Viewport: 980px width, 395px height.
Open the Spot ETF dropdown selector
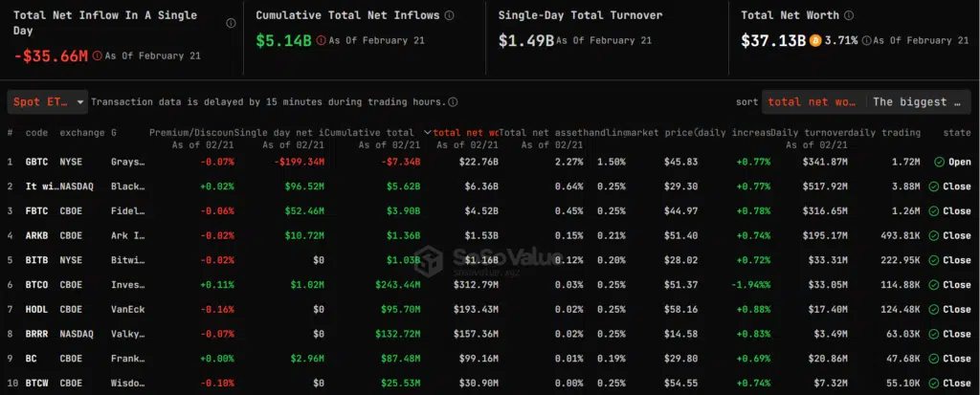pos(48,102)
